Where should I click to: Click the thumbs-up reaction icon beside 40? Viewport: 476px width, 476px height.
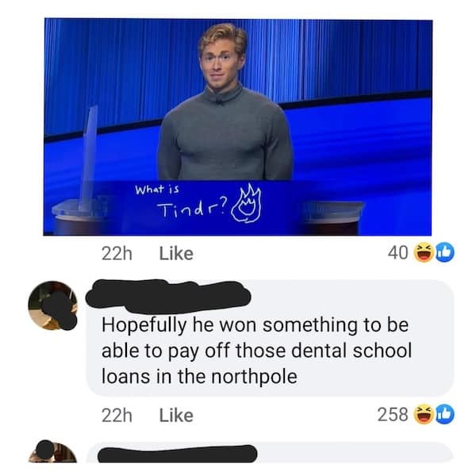(x=445, y=252)
